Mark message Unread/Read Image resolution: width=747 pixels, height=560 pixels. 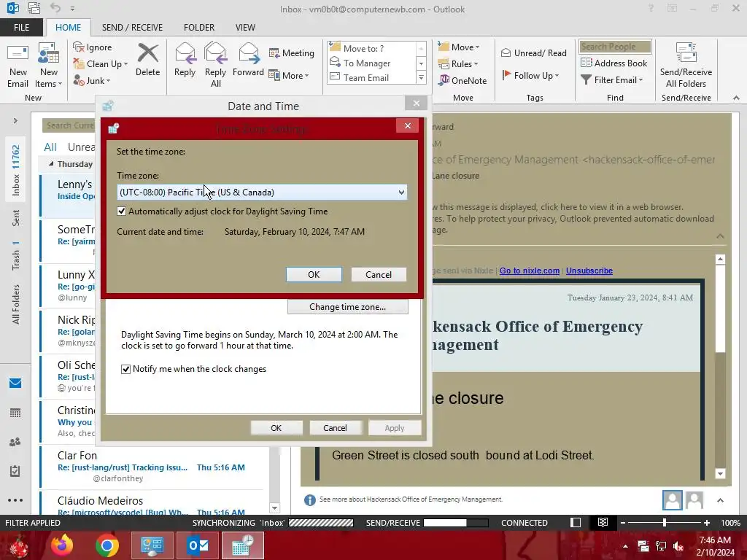coord(534,52)
